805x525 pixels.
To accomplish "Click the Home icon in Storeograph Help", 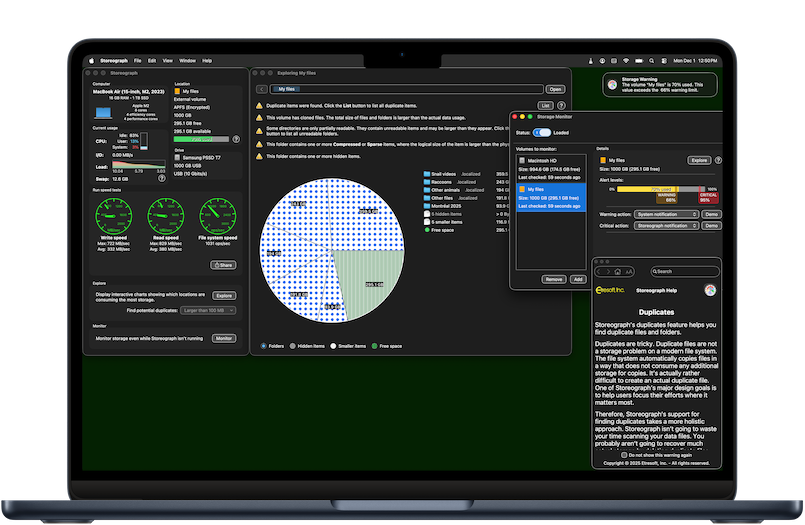I will tap(615, 271).
